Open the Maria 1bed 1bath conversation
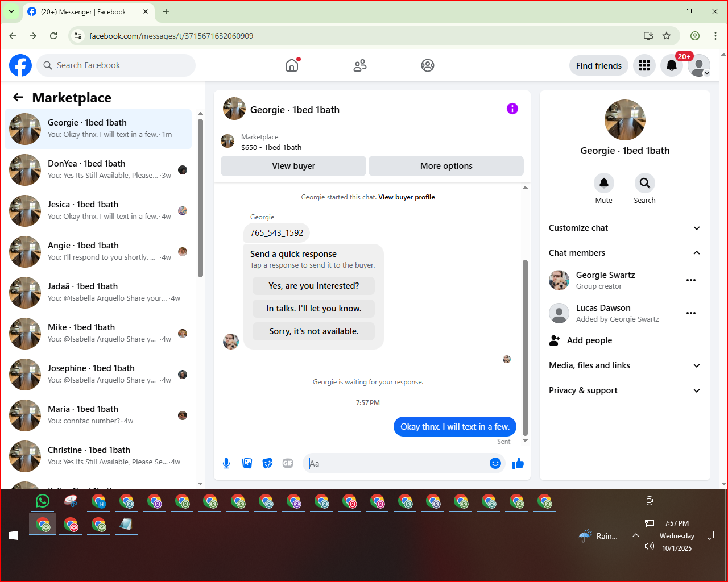This screenshot has height=582, width=728. point(98,415)
